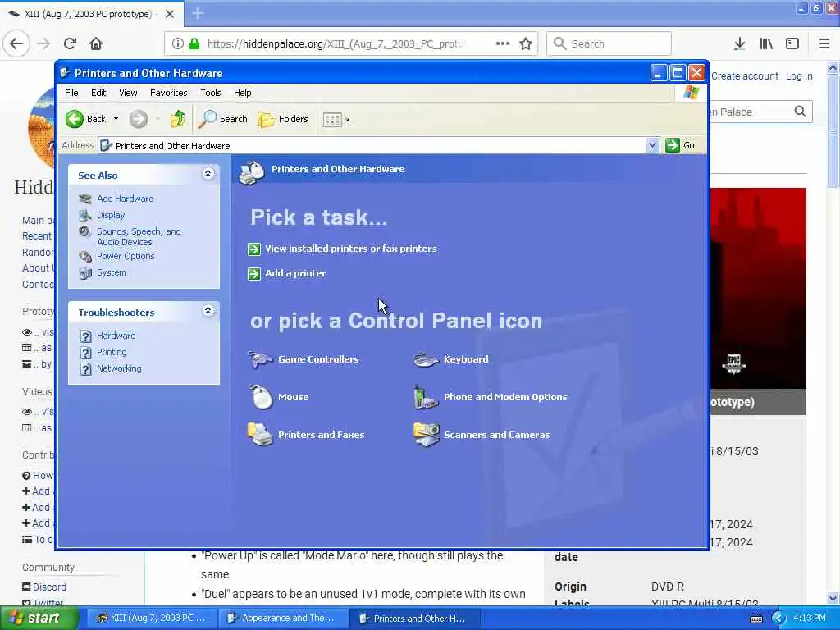Image resolution: width=840 pixels, height=630 pixels.
Task: Click the Log in link
Action: tap(799, 76)
